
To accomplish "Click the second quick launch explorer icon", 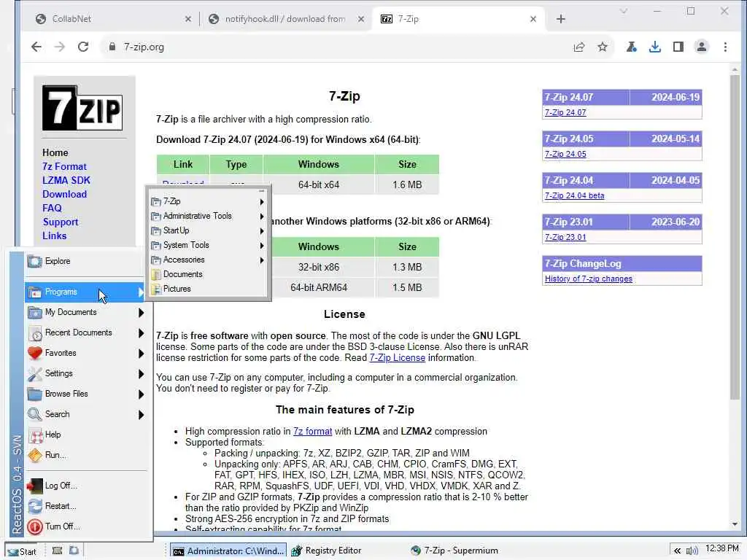I will (x=74, y=551).
